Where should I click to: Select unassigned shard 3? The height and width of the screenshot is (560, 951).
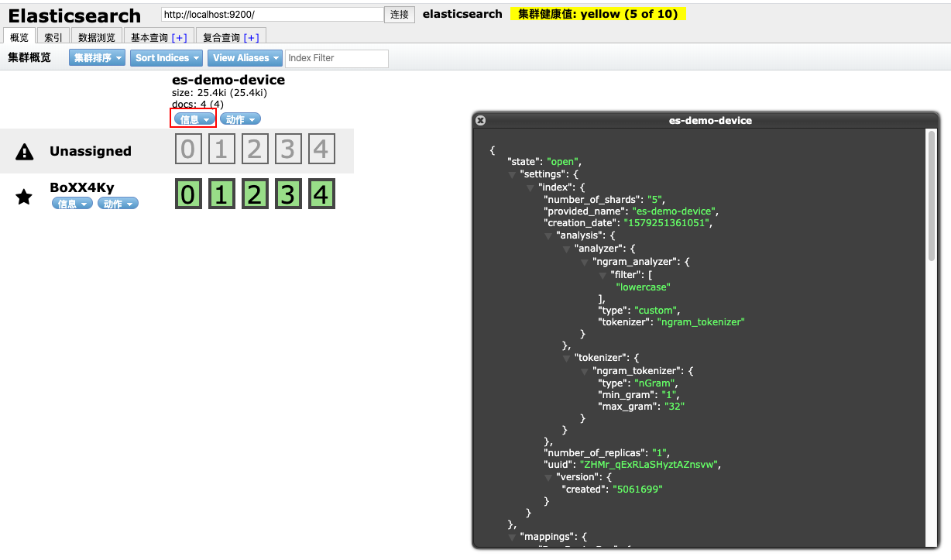(288, 149)
